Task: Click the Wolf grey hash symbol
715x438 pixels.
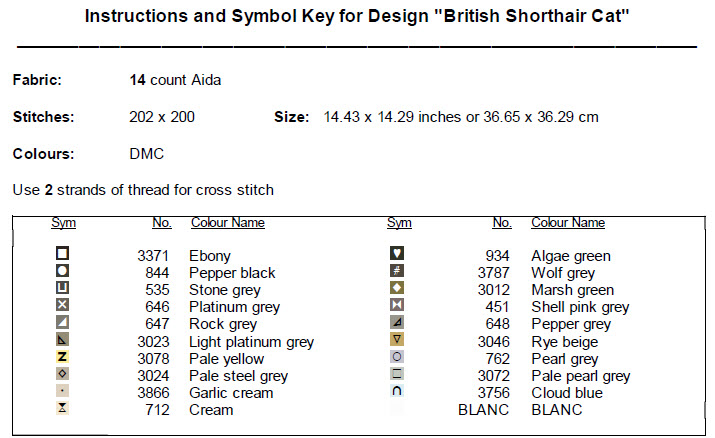Action: point(397,272)
